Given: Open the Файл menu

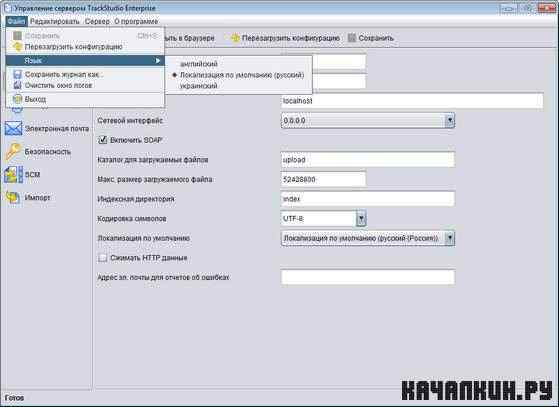Looking at the screenshot, I should 16,21.
